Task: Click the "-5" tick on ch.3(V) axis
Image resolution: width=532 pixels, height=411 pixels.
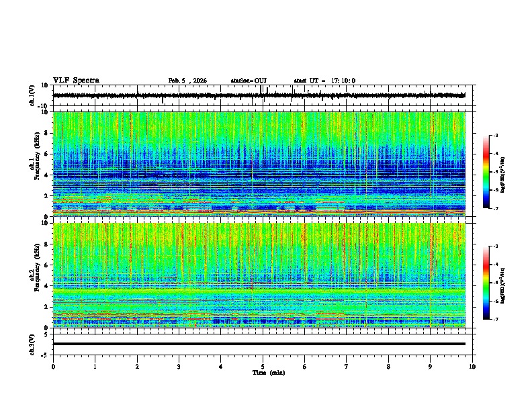Action: click(x=45, y=355)
